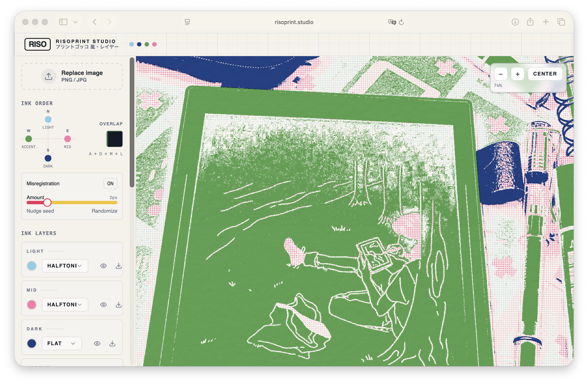Screen dimensions: 588x384
Task: Open the Light layer Halftone dropdown
Action: (65, 266)
